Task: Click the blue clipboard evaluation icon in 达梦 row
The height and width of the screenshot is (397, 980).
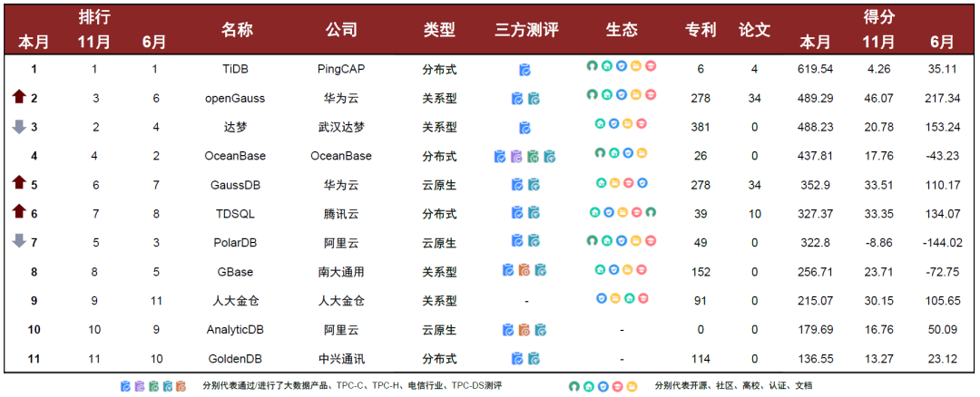Action: click(525, 128)
